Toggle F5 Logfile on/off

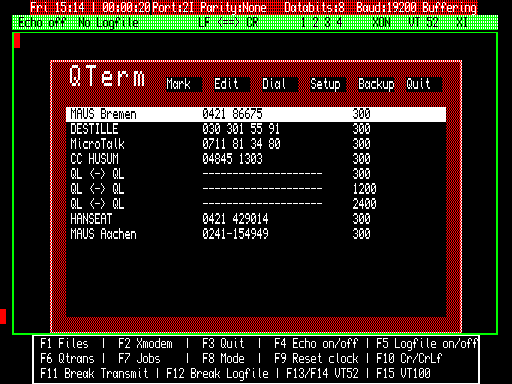click(x=427, y=344)
